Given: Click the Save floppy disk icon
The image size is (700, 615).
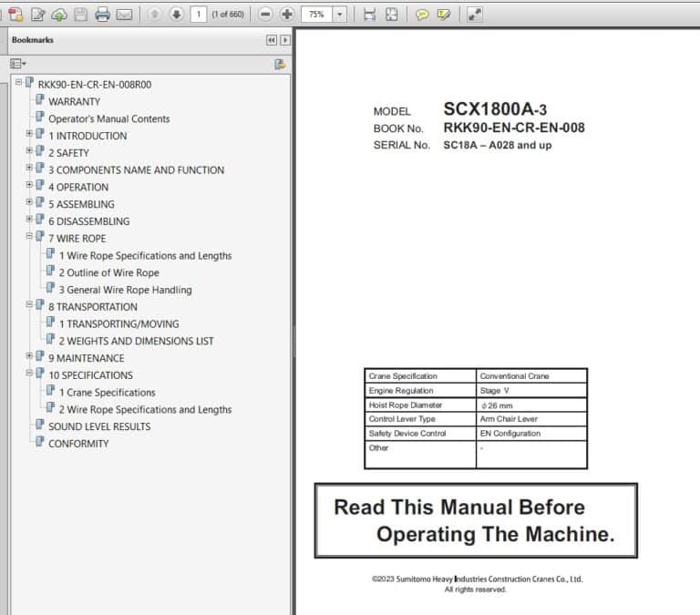Looking at the screenshot, I should 80,15.
